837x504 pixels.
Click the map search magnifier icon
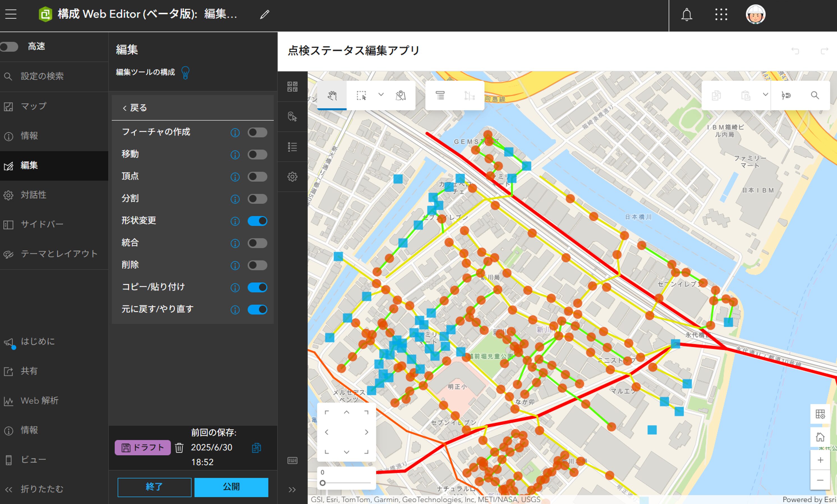coord(815,95)
